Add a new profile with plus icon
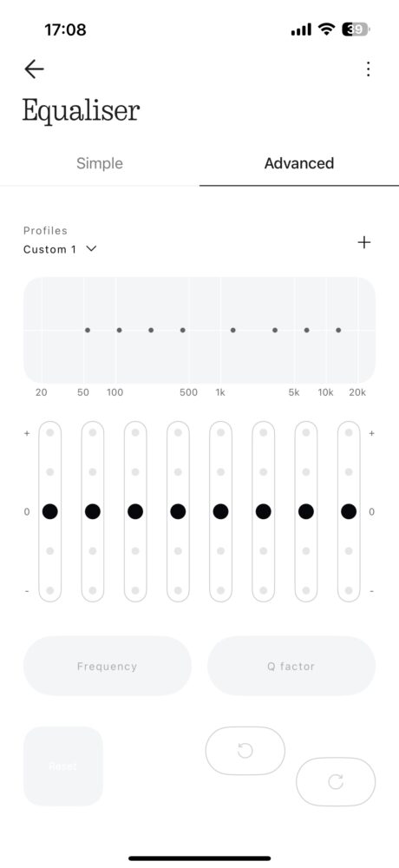 pyautogui.click(x=363, y=242)
